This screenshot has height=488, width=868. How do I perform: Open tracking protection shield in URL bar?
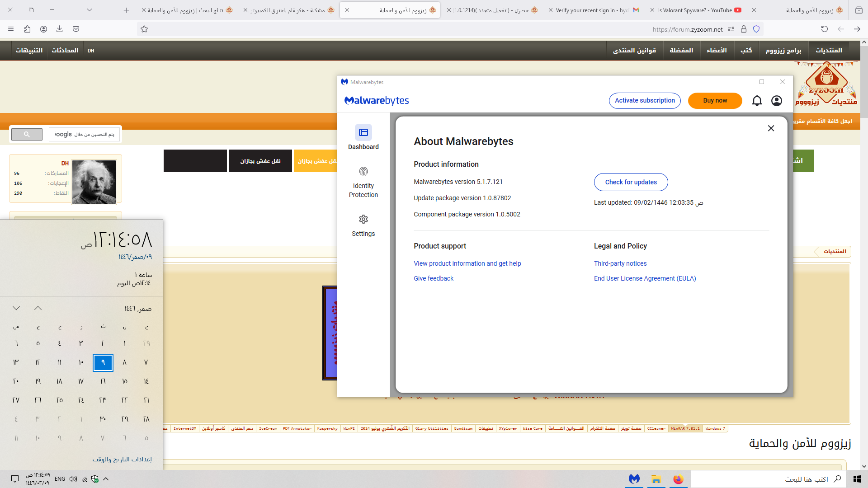point(756,29)
